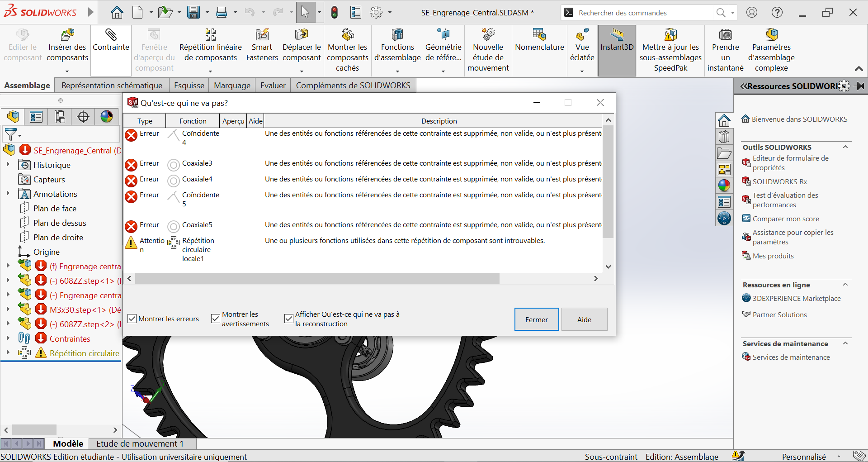Viewport: 868px width, 462px height.
Task: Open 3DEXPERIENCE Marketplace link
Action: [x=796, y=298]
